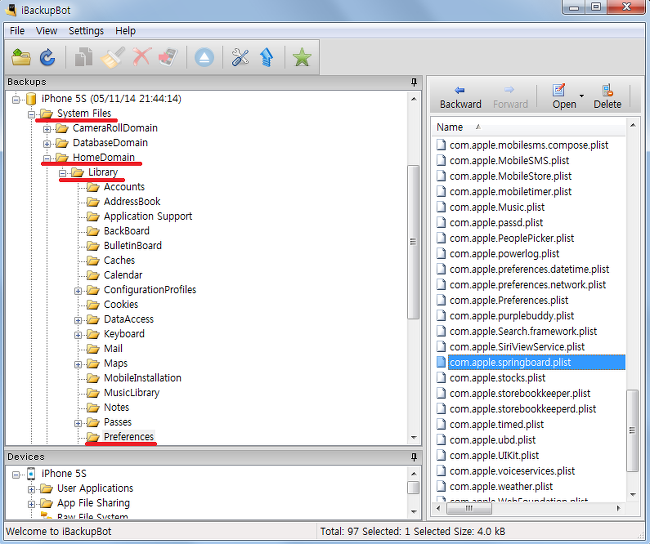Screen dimensions: 650x544
Task: Expand the DataAccess folder
Action: click(78, 320)
